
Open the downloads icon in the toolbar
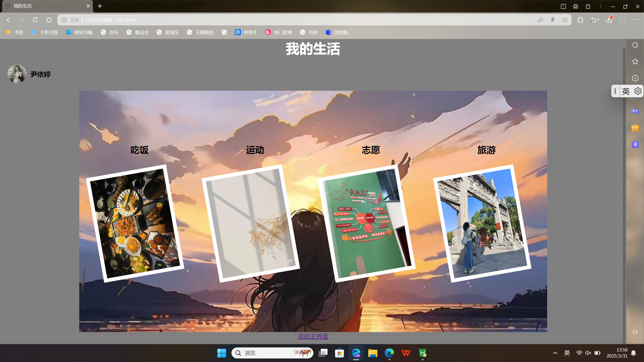609,20
